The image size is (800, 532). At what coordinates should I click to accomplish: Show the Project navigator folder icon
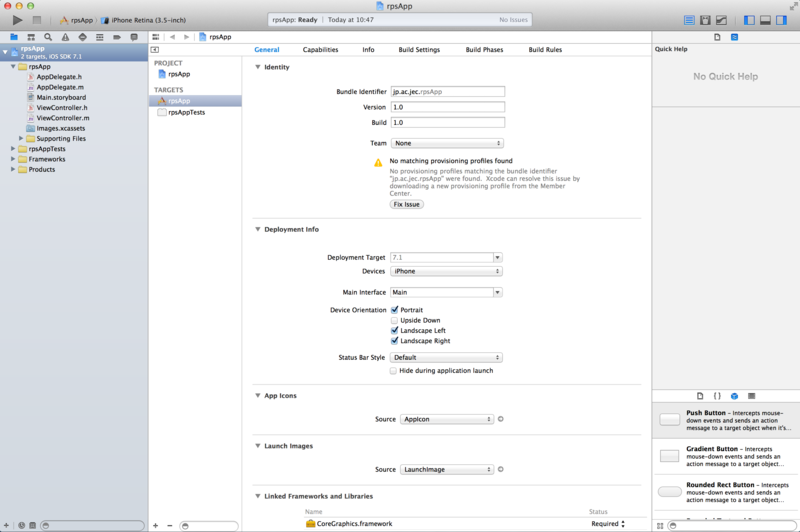click(14, 37)
